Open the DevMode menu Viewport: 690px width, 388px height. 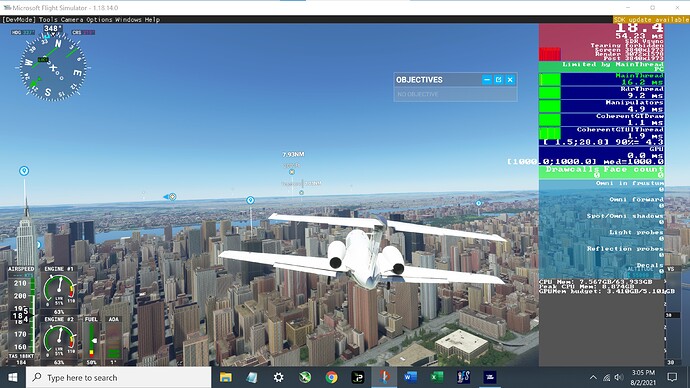19,19
